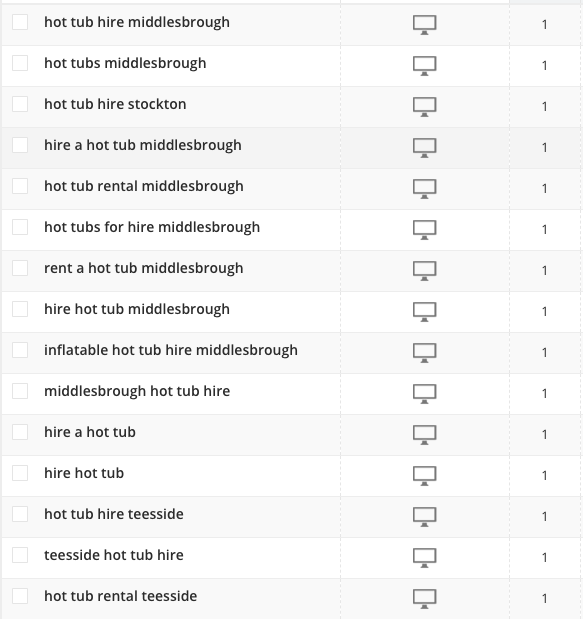Select checkbox for hot tubs for hire middlesbrough
This screenshot has width=583, height=619.
pos(20,227)
